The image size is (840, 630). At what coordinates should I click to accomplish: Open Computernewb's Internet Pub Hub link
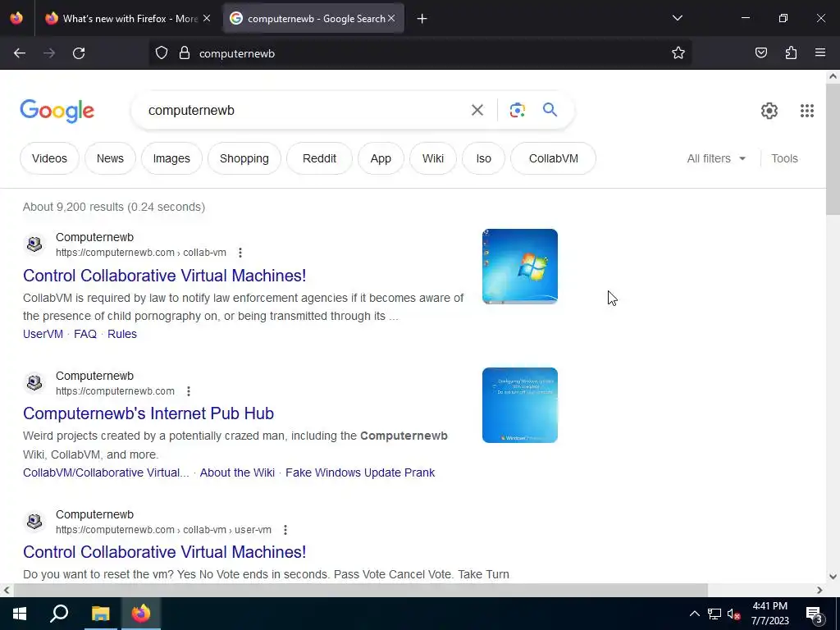click(148, 413)
